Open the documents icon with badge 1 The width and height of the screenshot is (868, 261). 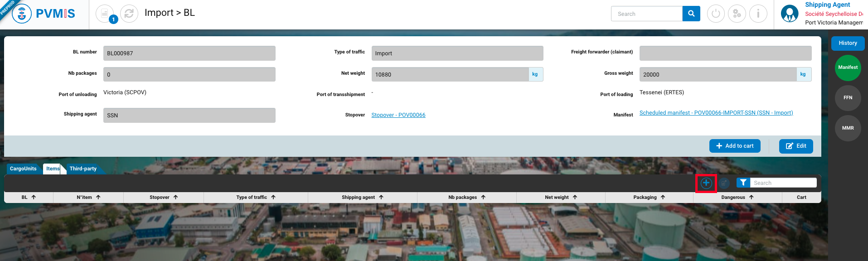[x=105, y=14]
